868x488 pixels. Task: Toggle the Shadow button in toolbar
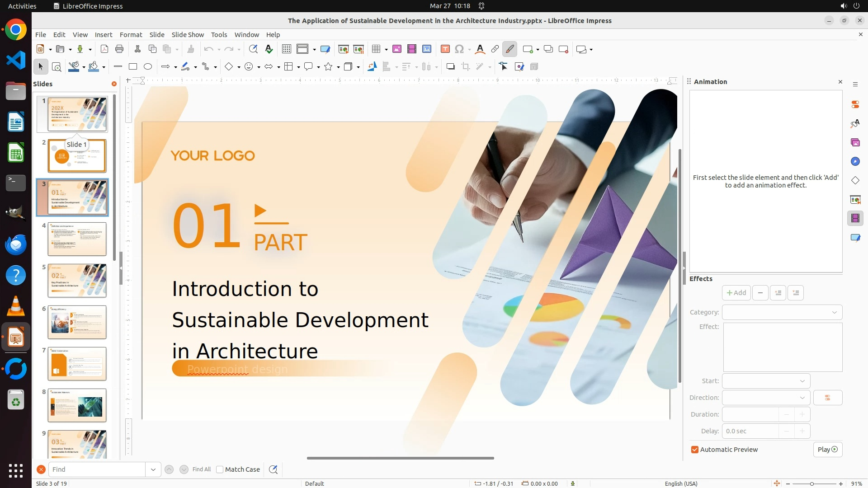(450, 67)
